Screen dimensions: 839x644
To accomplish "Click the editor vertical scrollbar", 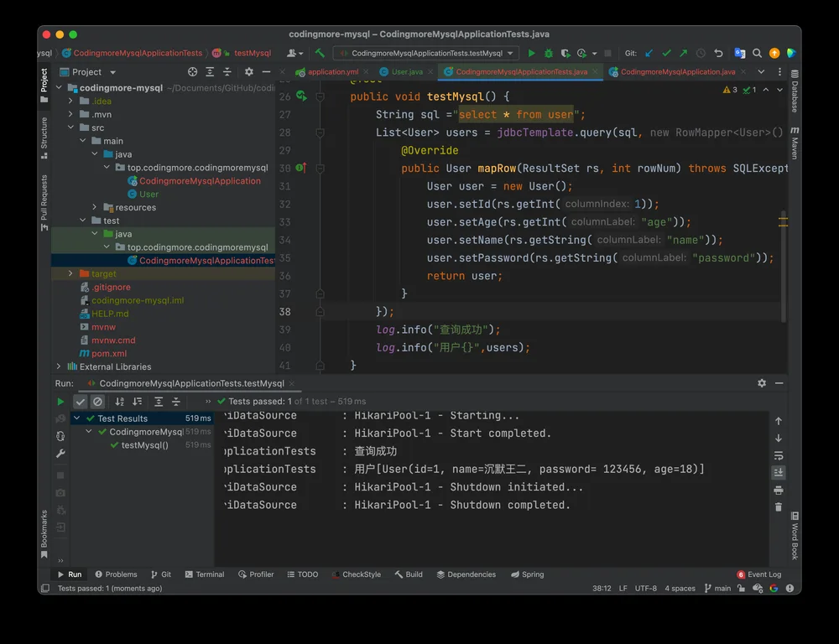I will tap(784, 266).
